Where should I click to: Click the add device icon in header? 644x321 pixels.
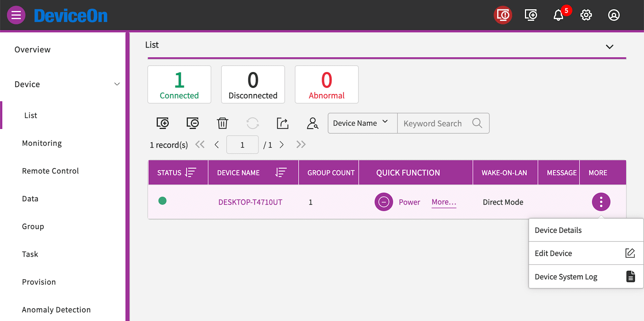click(531, 15)
